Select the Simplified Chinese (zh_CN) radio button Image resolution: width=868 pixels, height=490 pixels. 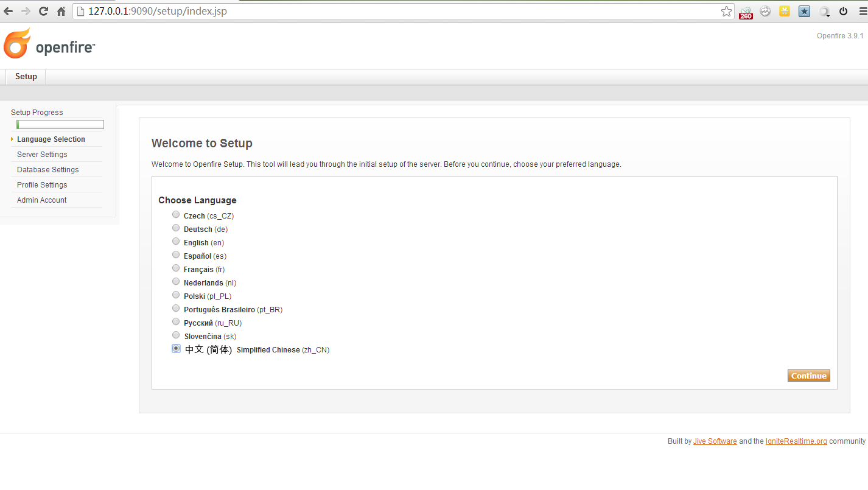pyautogui.click(x=176, y=349)
